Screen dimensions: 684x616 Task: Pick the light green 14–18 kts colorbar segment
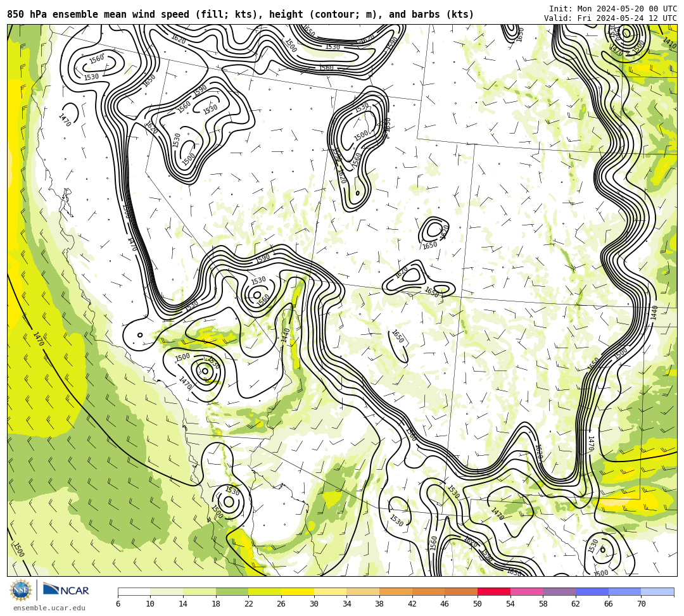[x=199, y=591]
